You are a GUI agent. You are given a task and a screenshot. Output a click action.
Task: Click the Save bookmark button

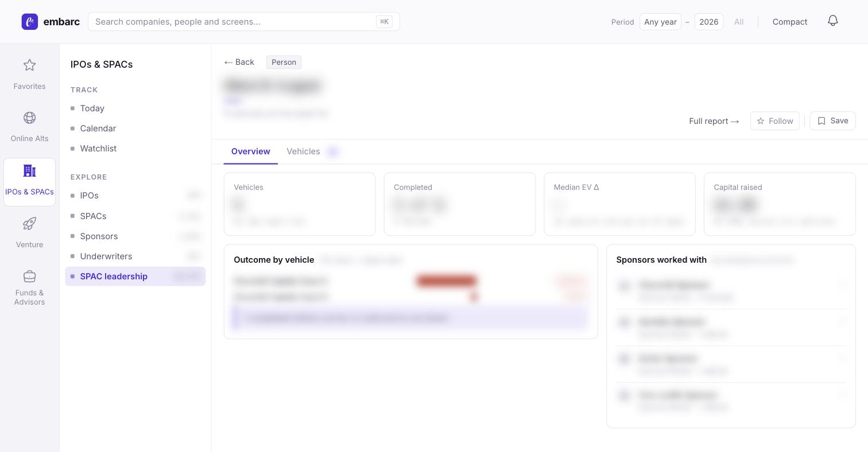pos(832,121)
